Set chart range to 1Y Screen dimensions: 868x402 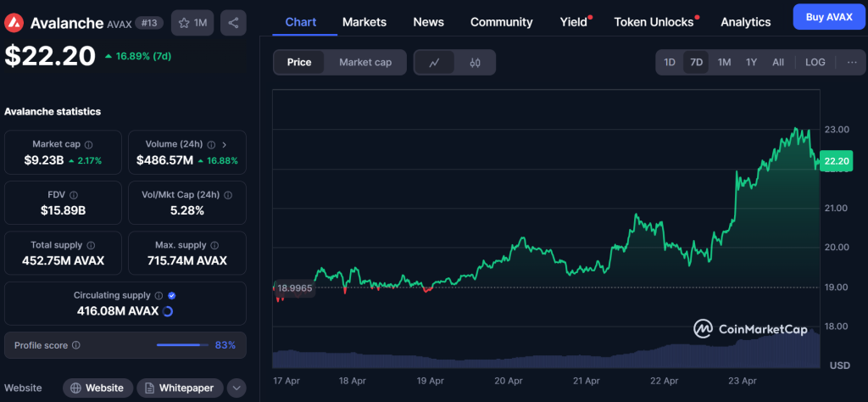point(751,62)
